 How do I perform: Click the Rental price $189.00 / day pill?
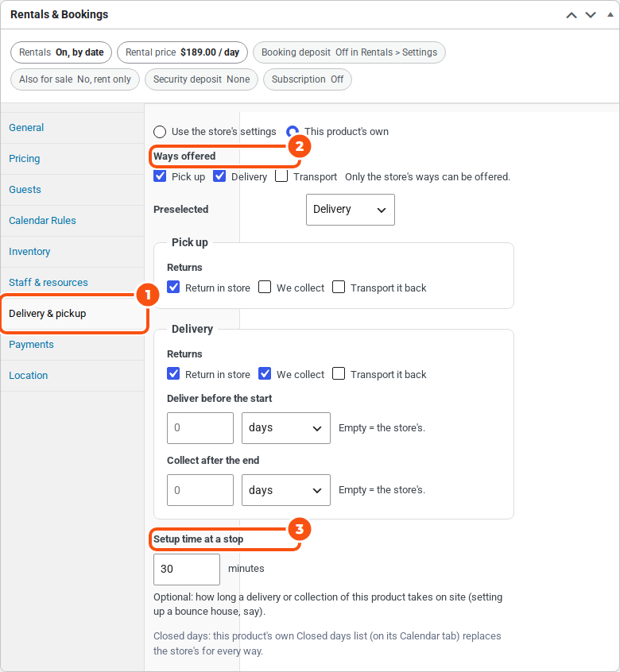(x=182, y=52)
